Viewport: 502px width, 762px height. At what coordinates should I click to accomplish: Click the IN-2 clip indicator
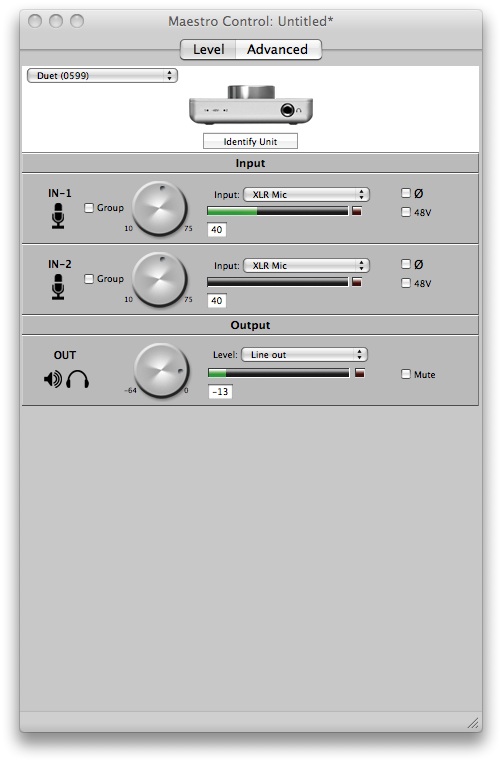click(357, 282)
